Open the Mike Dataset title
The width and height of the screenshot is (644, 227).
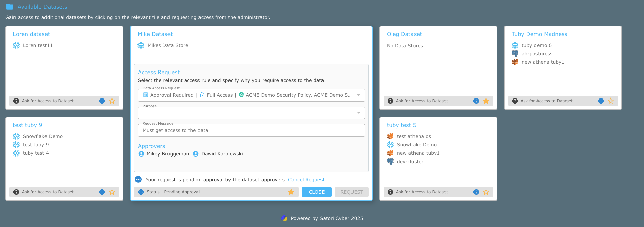pyautogui.click(x=155, y=34)
